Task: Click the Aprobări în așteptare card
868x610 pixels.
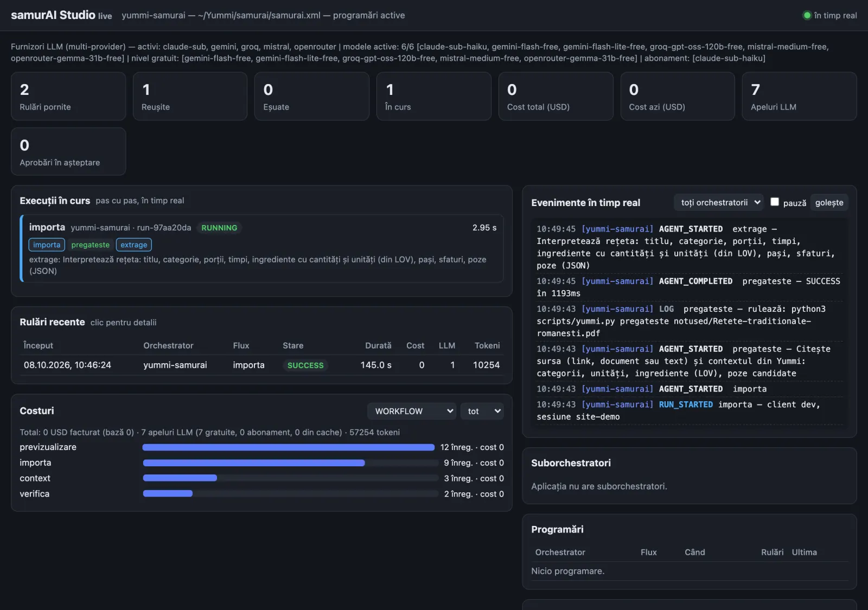Action: 68,151
